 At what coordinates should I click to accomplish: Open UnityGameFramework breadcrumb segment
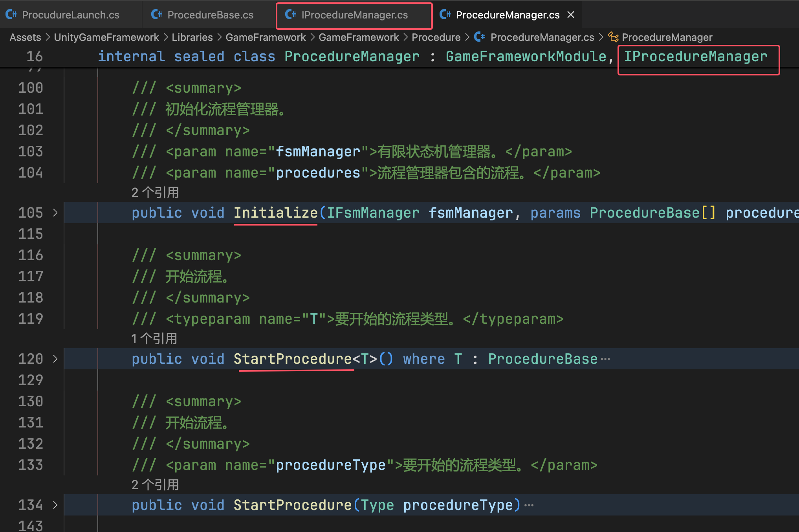(x=106, y=37)
